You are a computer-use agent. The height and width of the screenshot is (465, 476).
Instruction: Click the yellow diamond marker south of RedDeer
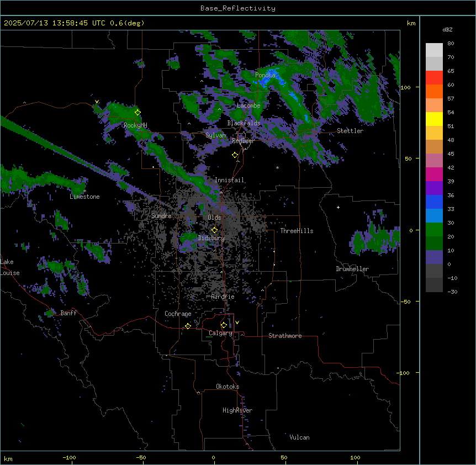(x=235, y=155)
